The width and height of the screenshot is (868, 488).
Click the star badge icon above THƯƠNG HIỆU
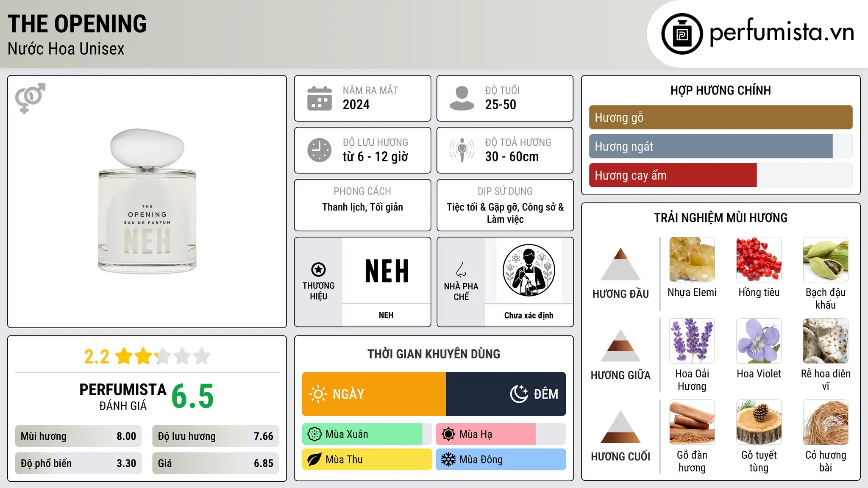318,269
